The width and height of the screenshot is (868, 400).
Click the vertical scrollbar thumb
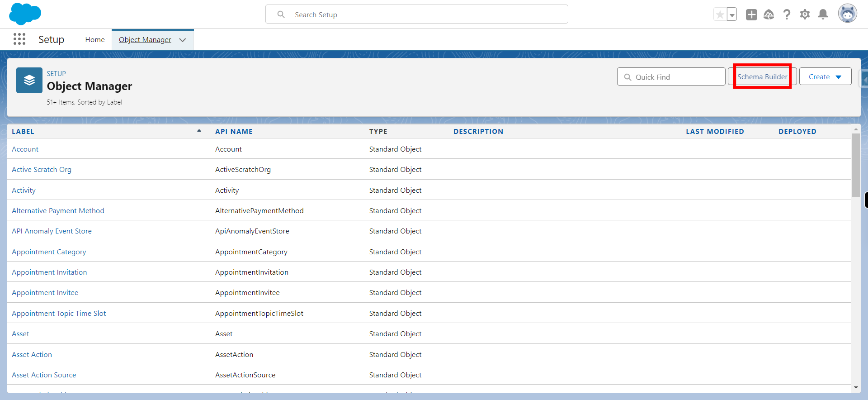[855, 165]
